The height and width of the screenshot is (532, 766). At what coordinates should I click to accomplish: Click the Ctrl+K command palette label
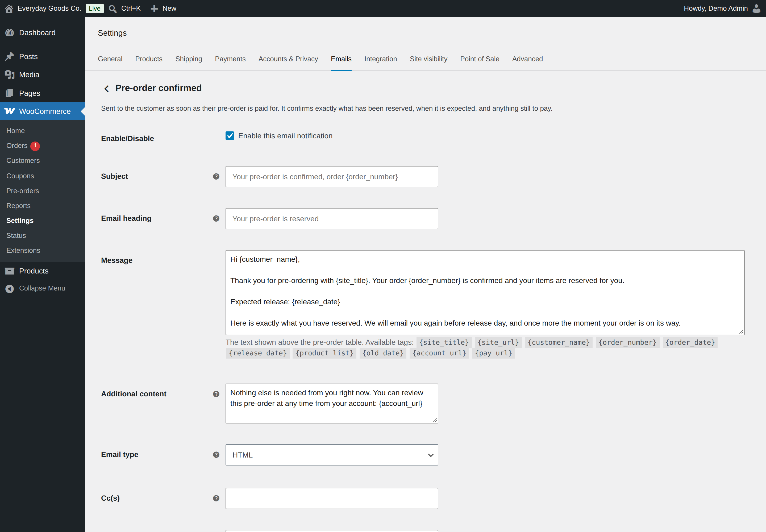131,9
